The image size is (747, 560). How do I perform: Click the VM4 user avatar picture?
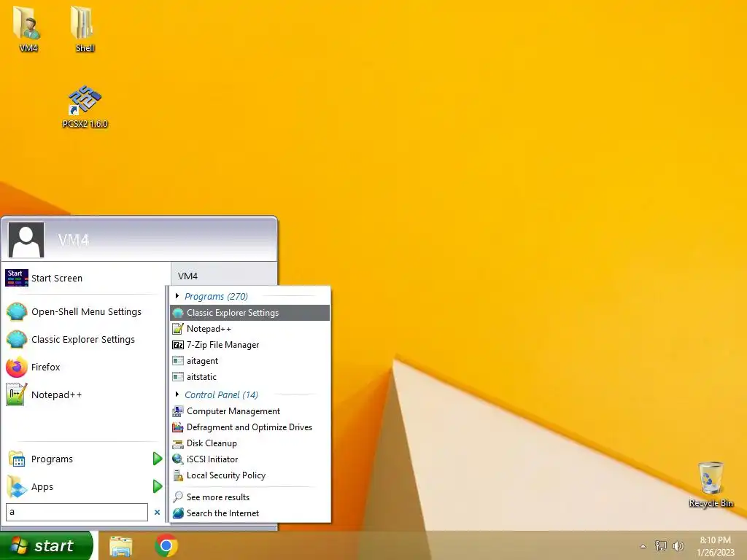(26, 239)
